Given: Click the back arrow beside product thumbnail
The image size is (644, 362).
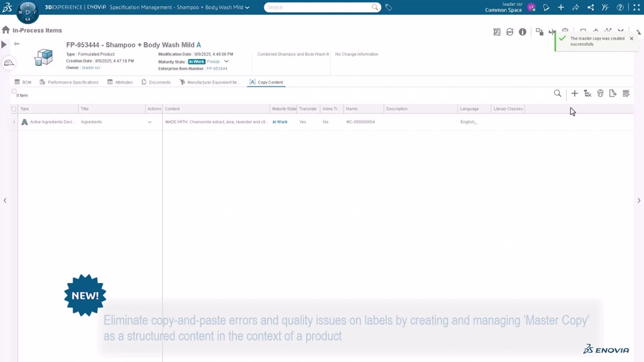Looking at the screenshot, I should pyautogui.click(x=16, y=44).
